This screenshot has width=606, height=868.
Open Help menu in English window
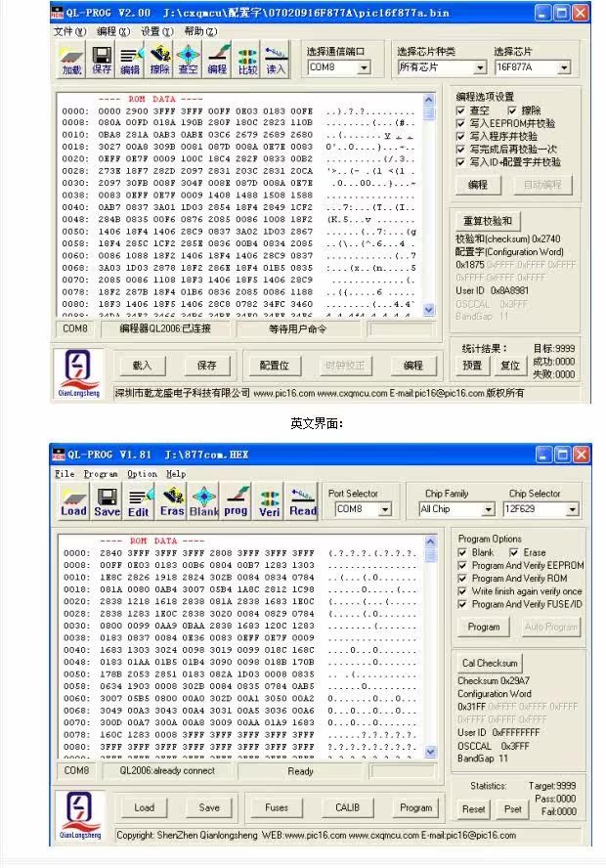point(176,474)
